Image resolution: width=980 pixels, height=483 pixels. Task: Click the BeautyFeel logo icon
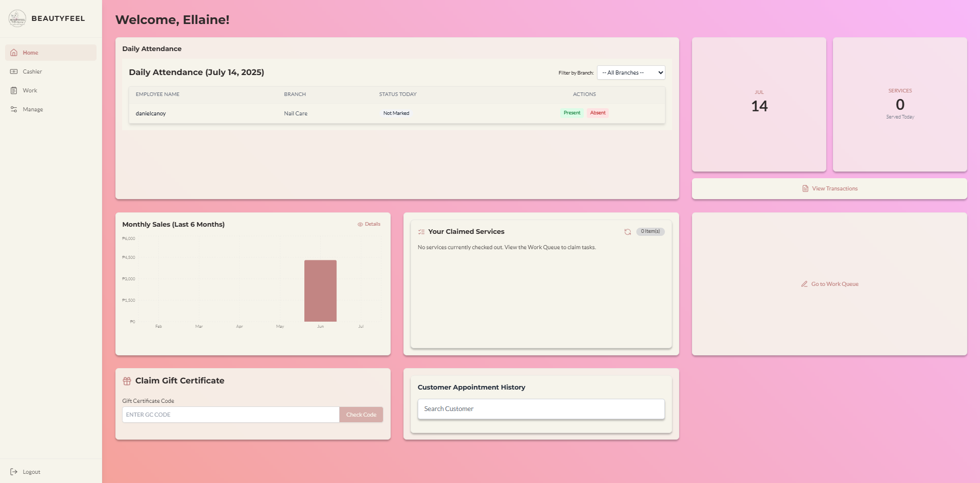pyautogui.click(x=17, y=18)
